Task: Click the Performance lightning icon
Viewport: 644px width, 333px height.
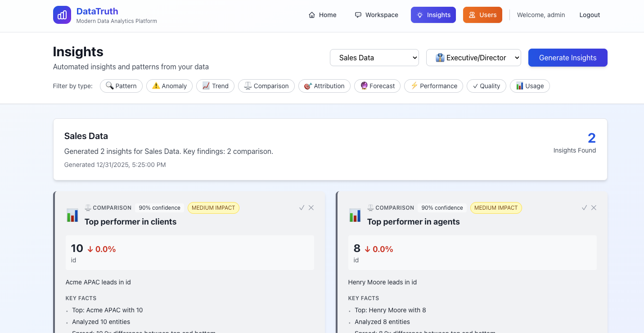Action: [414, 85]
